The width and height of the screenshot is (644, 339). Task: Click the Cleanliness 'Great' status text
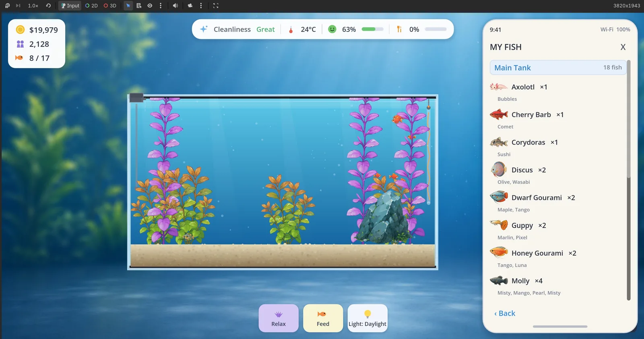pyautogui.click(x=266, y=29)
